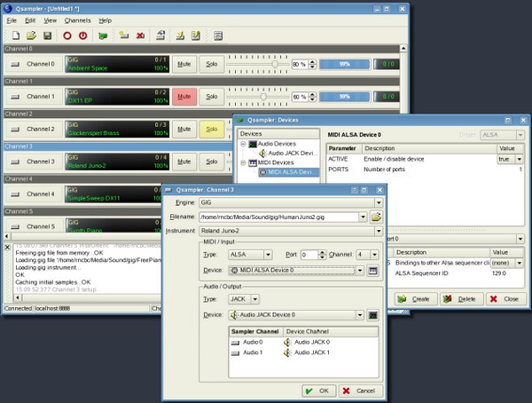The height and width of the screenshot is (403, 532).
Task: Click the keyboard icon beside Channel 0 label
Action: pyautogui.click(x=15, y=64)
